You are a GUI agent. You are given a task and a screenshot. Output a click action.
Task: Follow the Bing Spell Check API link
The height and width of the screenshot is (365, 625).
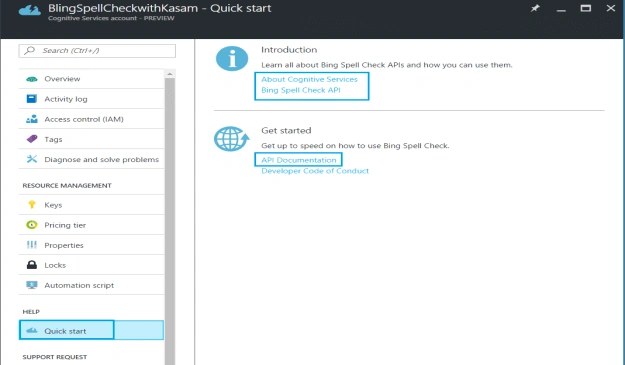301,90
